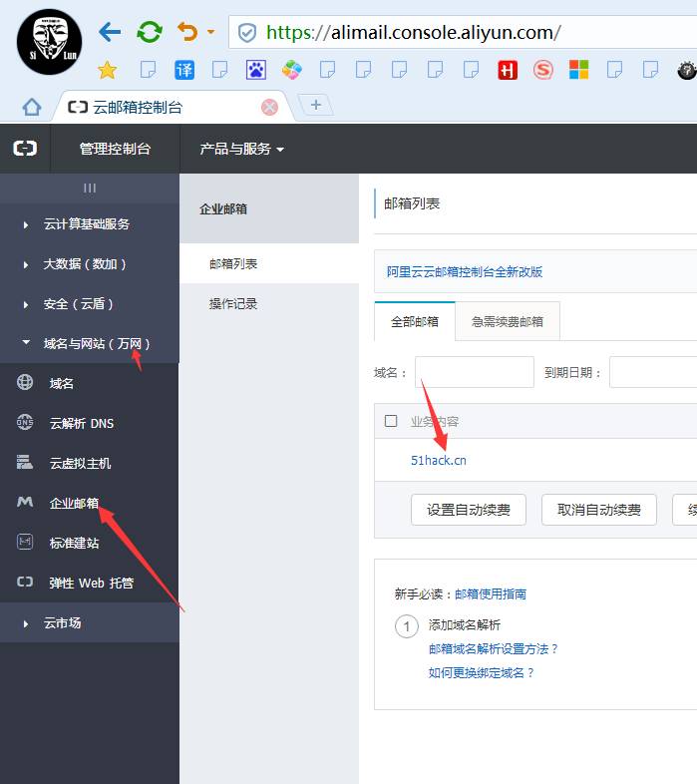Image resolution: width=697 pixels, height=784 pixels.
Task: Open the dropdown arrow beside the undo icon
Action: click(x=211, y=32)
